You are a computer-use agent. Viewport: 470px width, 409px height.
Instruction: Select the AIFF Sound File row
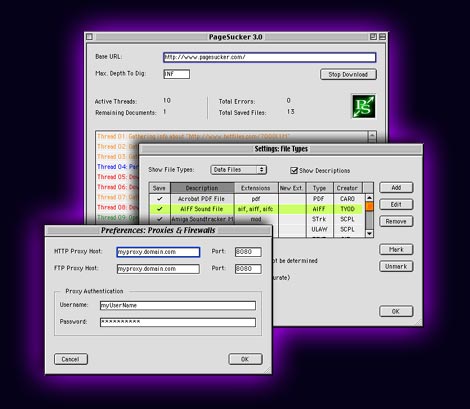tap(256, 209)
